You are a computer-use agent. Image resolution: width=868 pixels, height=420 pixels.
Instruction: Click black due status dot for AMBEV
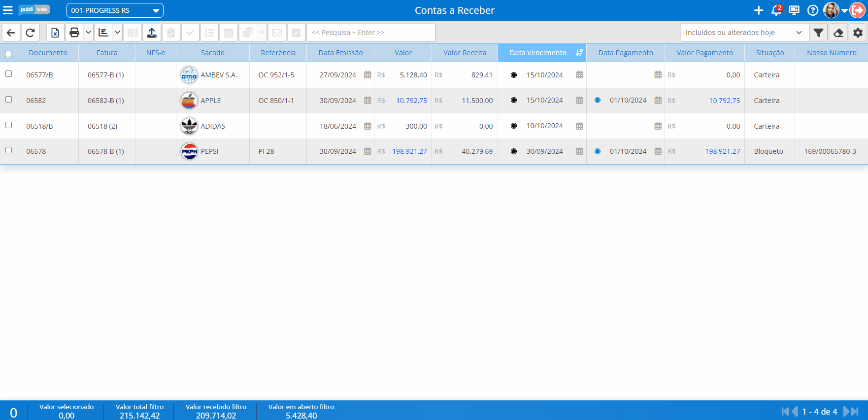[x=514, y=75]
